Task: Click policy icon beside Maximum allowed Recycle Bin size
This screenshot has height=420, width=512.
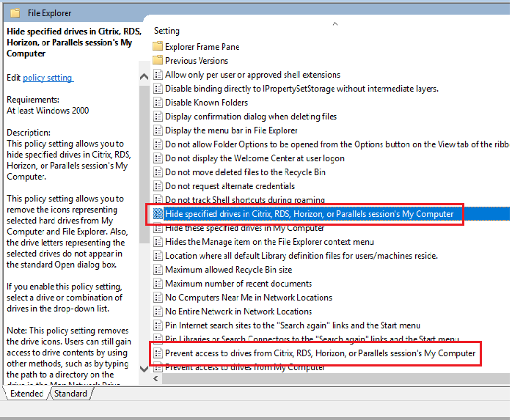Action: [x=158, y=270]
